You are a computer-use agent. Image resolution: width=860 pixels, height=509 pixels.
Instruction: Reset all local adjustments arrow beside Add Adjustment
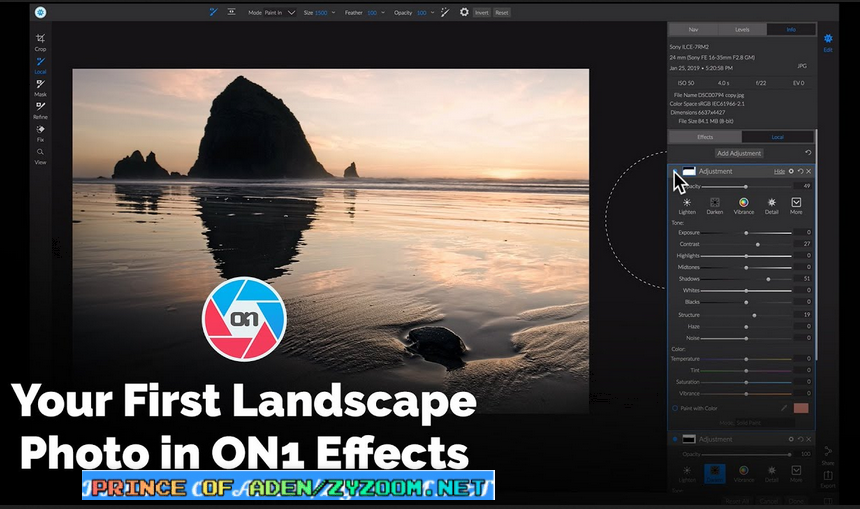[x=808, y=152]
